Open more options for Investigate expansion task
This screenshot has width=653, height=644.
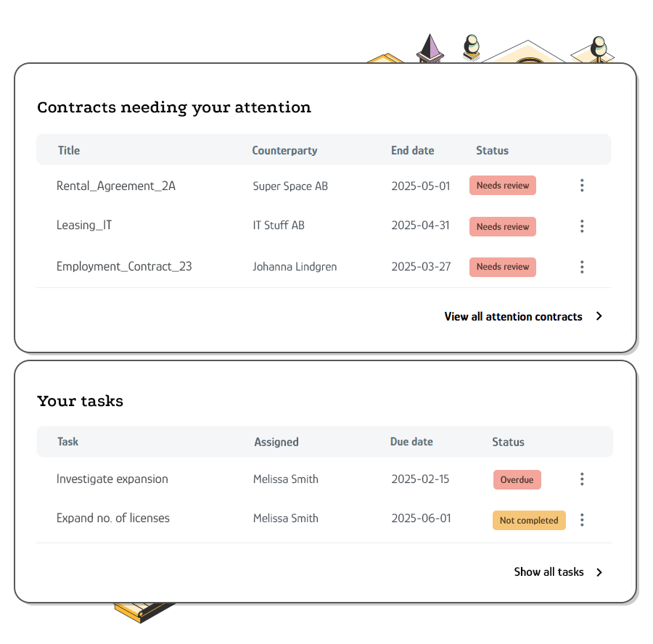point(582,479)
